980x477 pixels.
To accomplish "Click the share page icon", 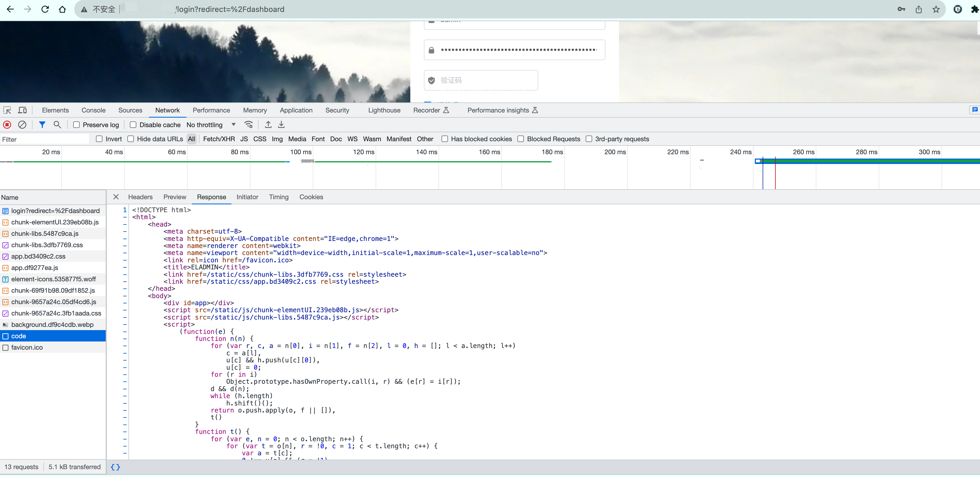I will [x=919, y=9].
